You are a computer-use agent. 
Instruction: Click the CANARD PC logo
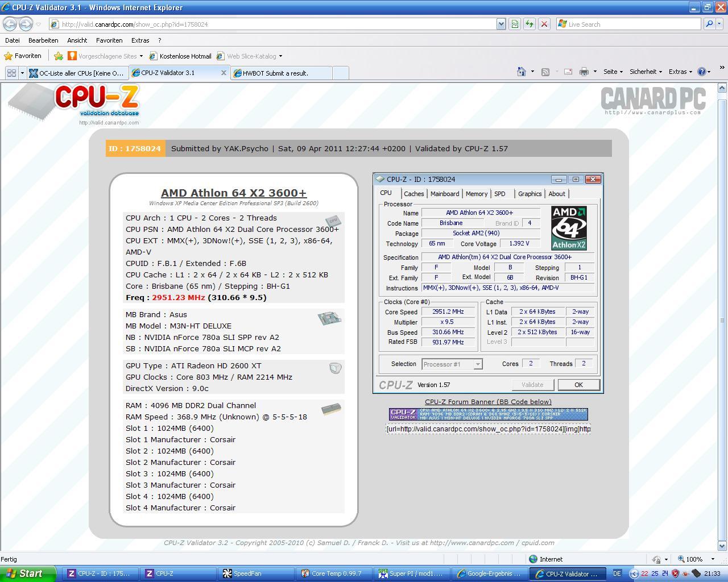point(653,101)
